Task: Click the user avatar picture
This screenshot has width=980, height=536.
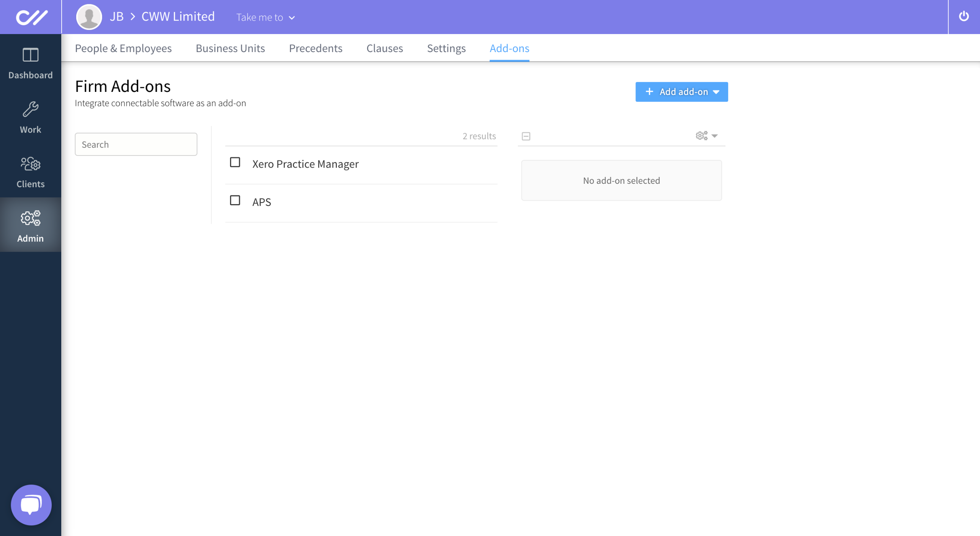Action: tap(89, 17)
